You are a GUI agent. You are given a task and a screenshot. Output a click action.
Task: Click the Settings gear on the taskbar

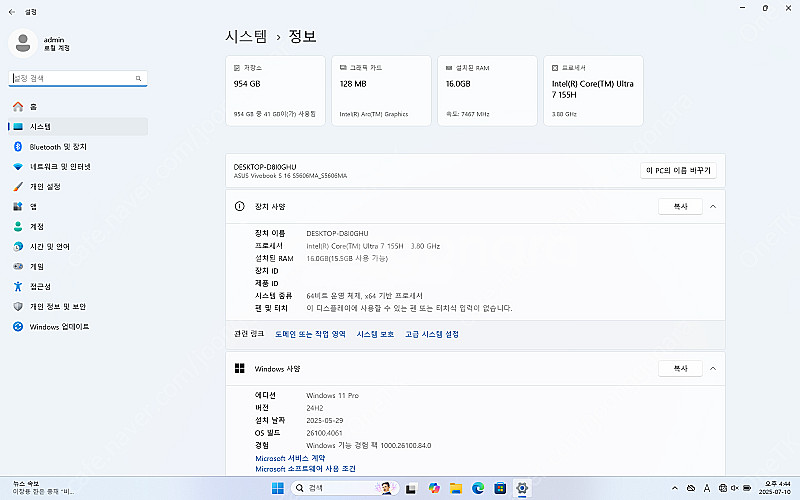pos(521,488)
